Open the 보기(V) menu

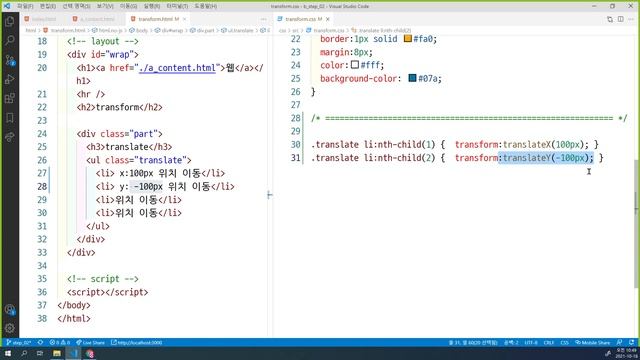(105, 6)
